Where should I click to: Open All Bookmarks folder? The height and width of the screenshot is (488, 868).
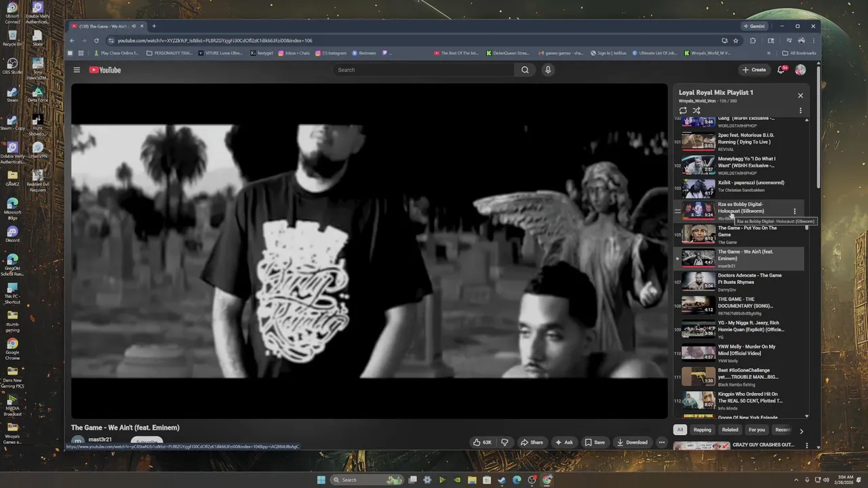[x=799, y=53]
